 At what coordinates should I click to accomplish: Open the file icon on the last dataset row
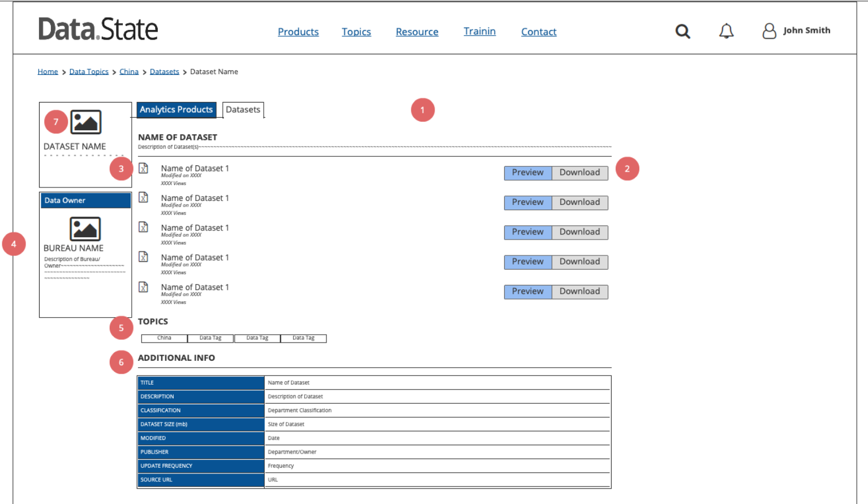click(x=143, y=287)
